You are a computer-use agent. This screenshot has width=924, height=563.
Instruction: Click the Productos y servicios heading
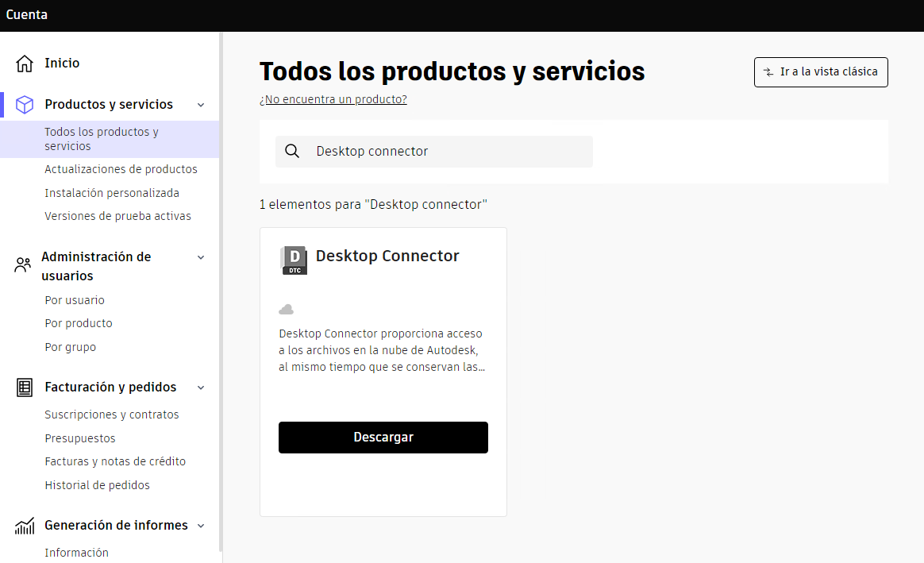coord(109,104)
